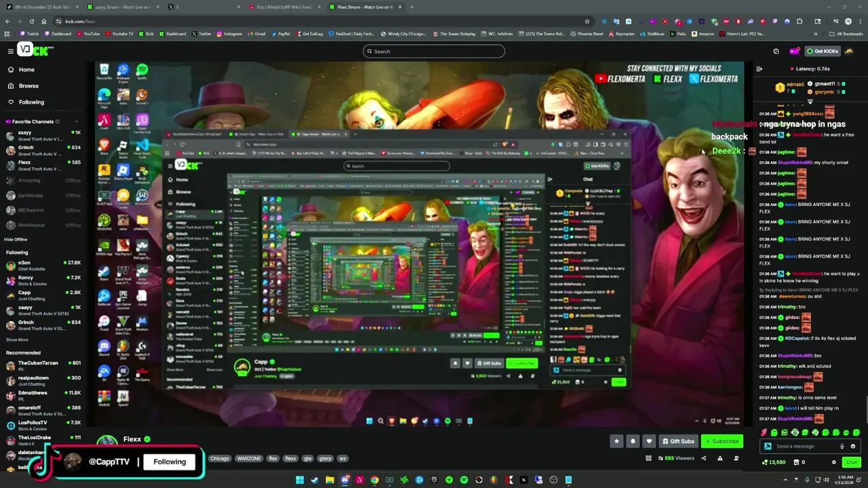Report stream with warning triangle icon

pyautogui.click(x=720, y=459)
